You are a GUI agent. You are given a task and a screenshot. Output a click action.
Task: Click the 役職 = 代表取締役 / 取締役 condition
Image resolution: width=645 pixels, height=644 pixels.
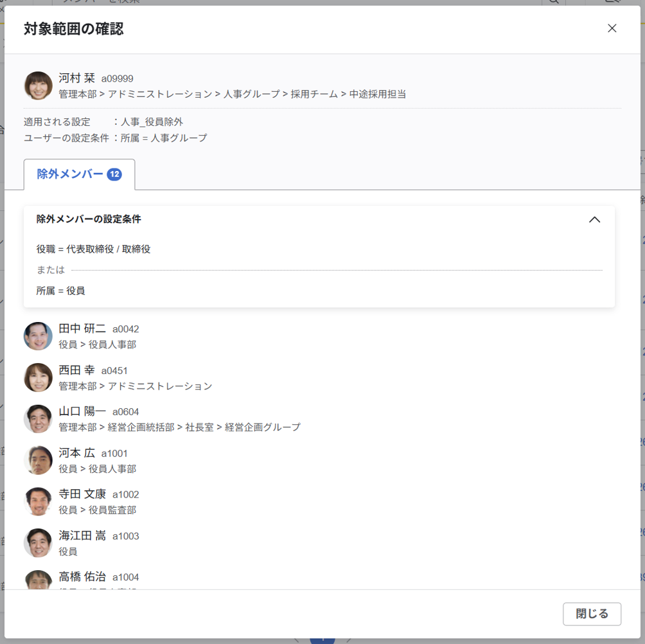click(94, 249)
